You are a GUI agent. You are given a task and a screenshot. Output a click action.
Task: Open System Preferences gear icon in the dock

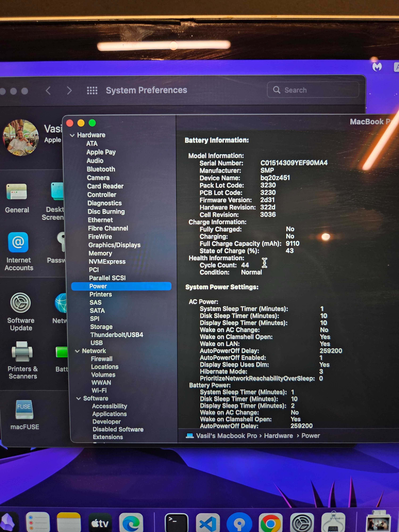[302, 523]
